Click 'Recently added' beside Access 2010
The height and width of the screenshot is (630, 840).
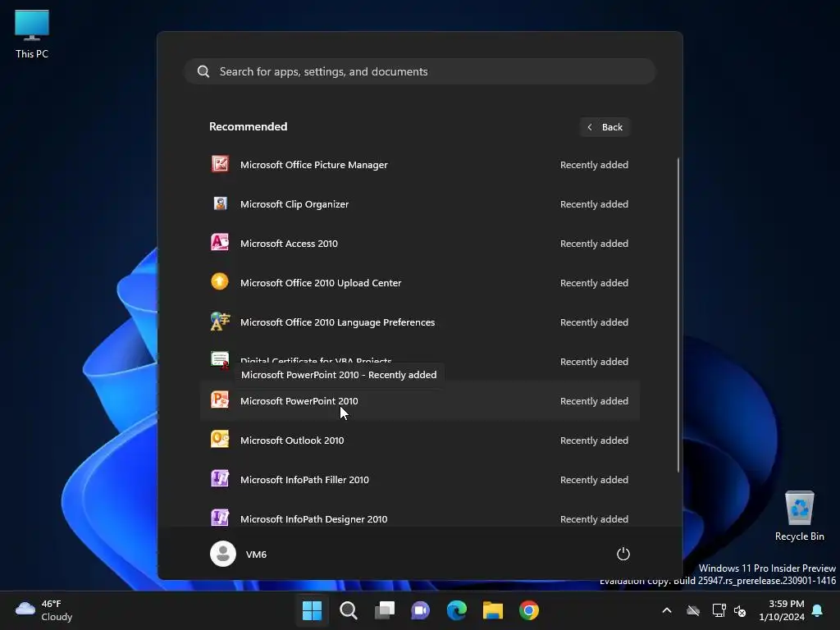[594, 243]
